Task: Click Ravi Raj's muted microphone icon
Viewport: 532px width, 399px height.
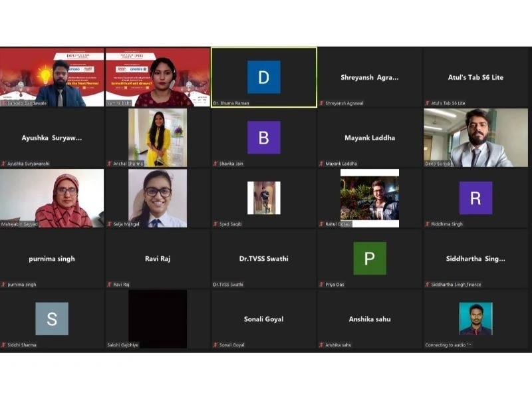Action: point(109,285)
